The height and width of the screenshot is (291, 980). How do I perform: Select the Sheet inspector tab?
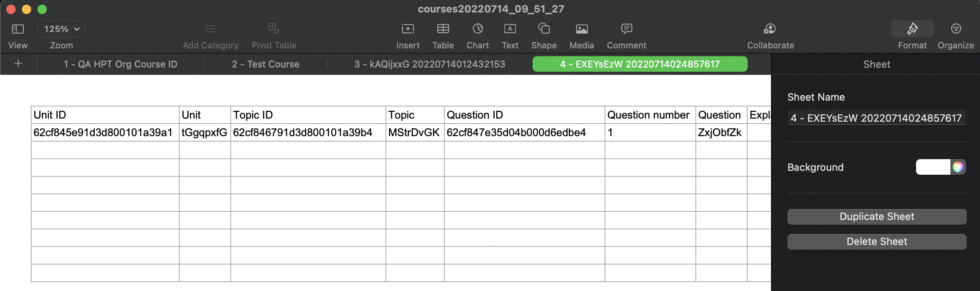click(876, 64)
